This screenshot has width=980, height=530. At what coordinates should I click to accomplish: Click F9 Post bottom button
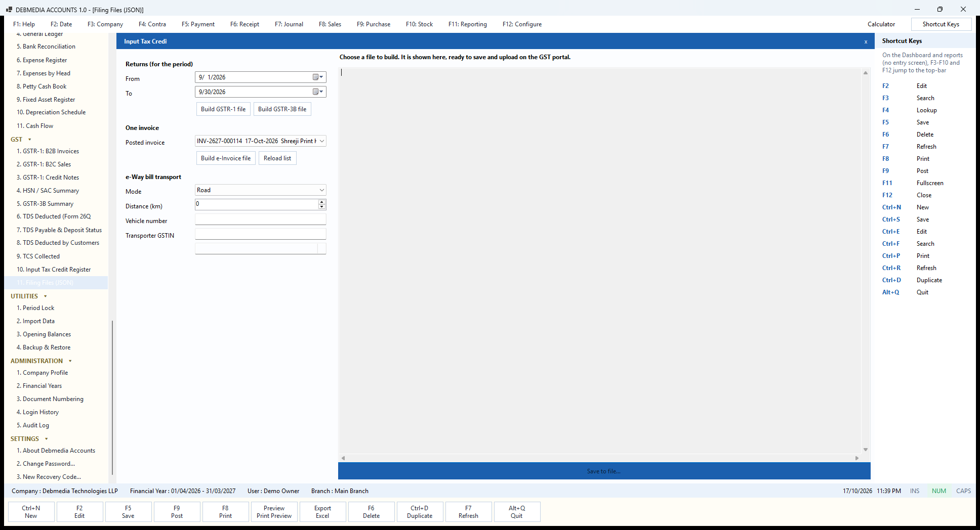pyautogui.click(x=177, y=512)
